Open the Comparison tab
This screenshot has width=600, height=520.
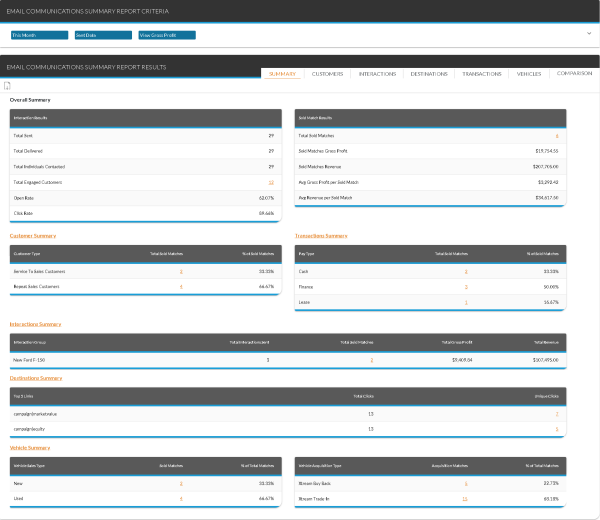pyautogui.click(x=574, y=73)
